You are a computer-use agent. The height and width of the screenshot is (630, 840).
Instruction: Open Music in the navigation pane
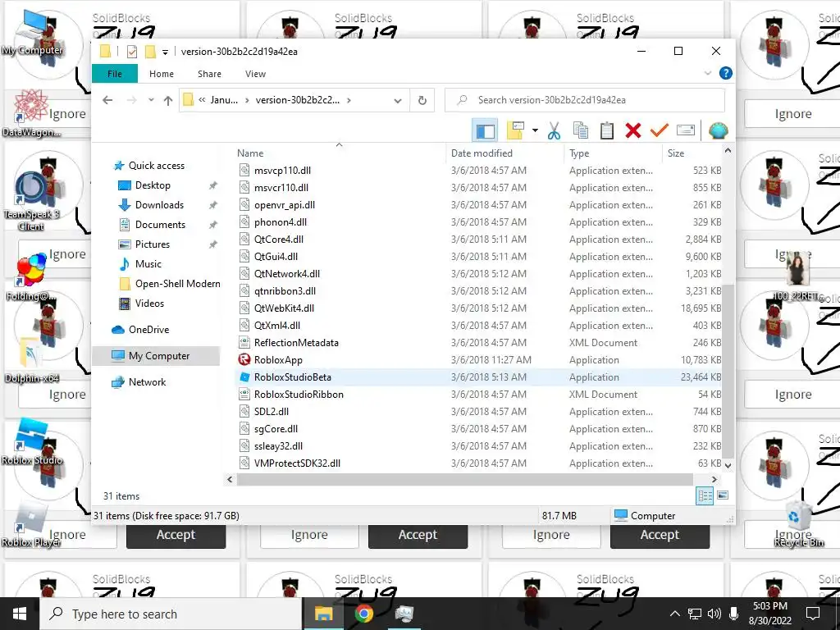coord(148,264)
